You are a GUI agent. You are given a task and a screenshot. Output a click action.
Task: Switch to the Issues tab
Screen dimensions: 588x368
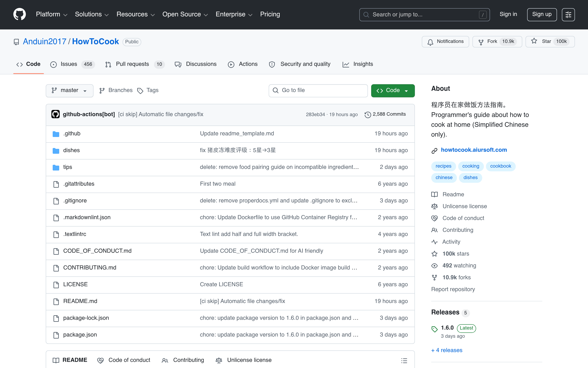[72, 64]
